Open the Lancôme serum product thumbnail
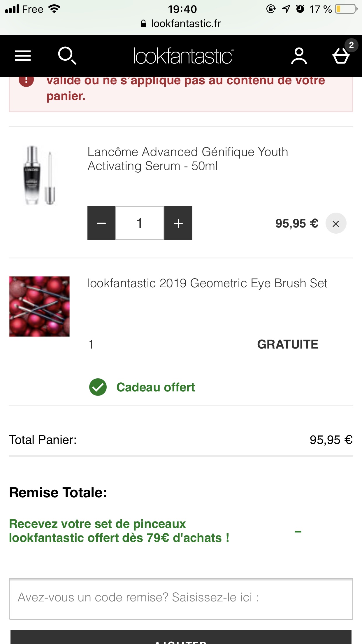This screenshot has width=362, height=644. (x=39, y=175)
